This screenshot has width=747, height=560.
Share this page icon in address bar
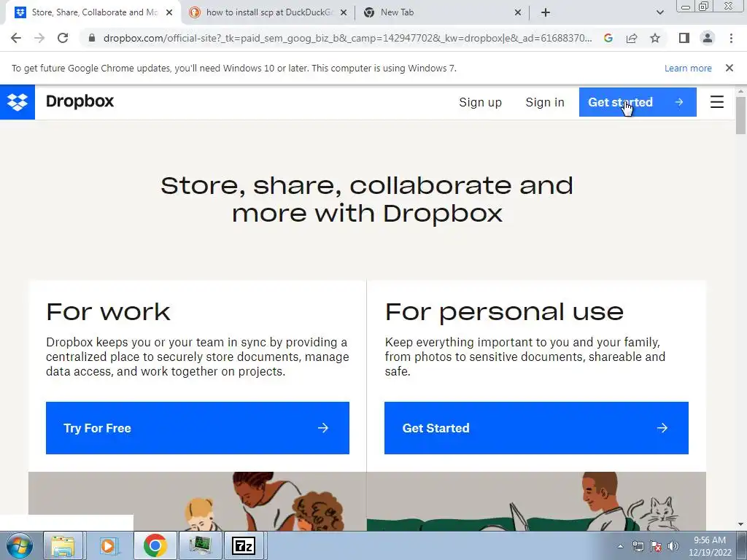[632, 38]
